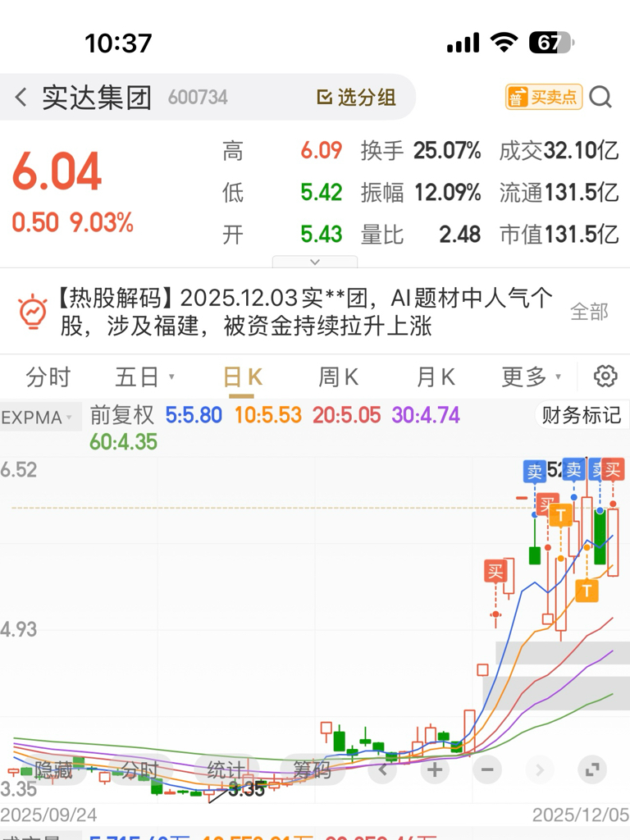Switch to the 周K tab
The image size is (630, 840).
pyautogui.click(x=338, y=377)
